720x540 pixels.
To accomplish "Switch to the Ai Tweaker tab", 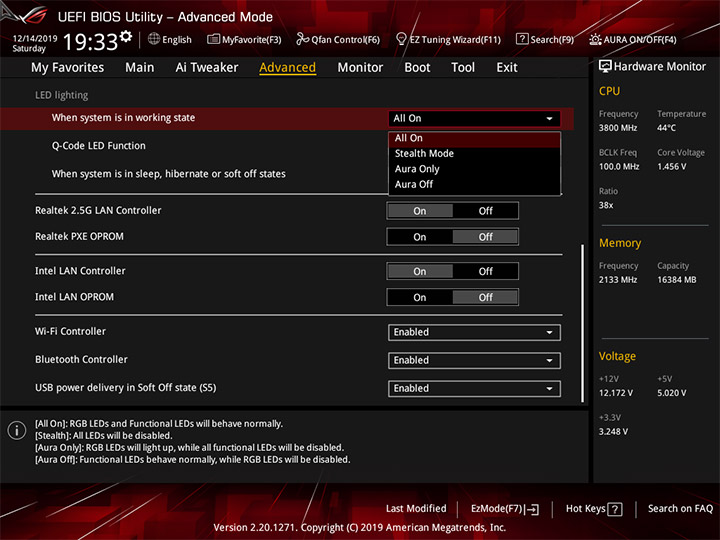I will point(207,68).
